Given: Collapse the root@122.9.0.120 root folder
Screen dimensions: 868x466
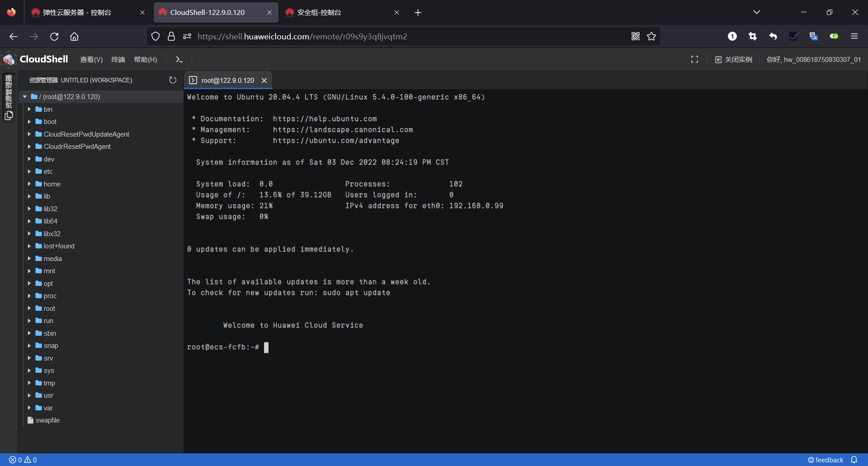Looking at the screenshot, I should click(25, 97).
